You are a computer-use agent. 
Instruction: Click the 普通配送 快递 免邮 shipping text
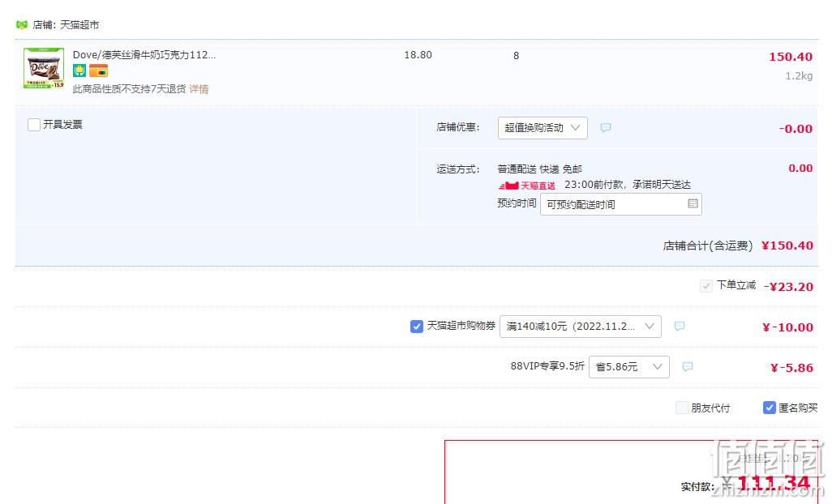[539, 169]
